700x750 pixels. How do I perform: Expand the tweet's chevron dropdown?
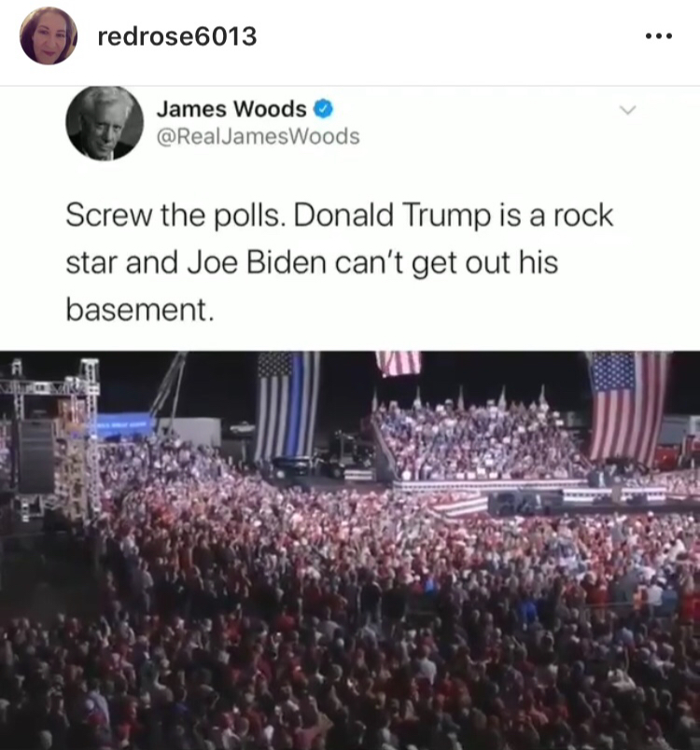(628, 110)
